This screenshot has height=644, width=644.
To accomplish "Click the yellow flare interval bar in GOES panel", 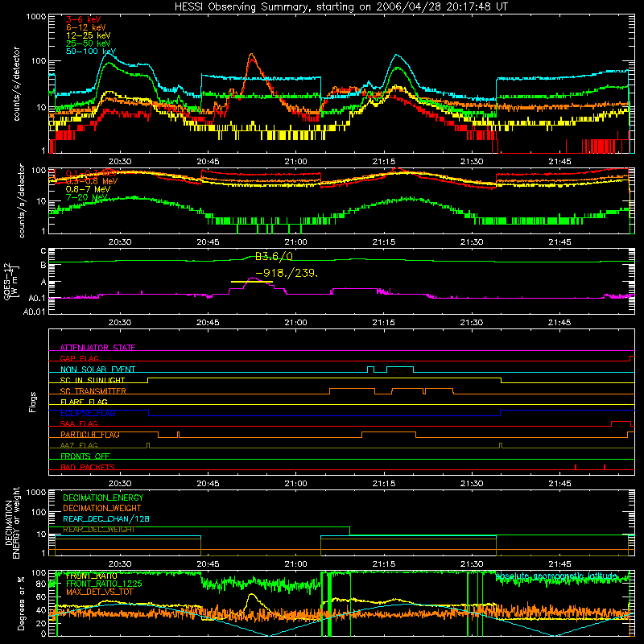I will (252, 282).
